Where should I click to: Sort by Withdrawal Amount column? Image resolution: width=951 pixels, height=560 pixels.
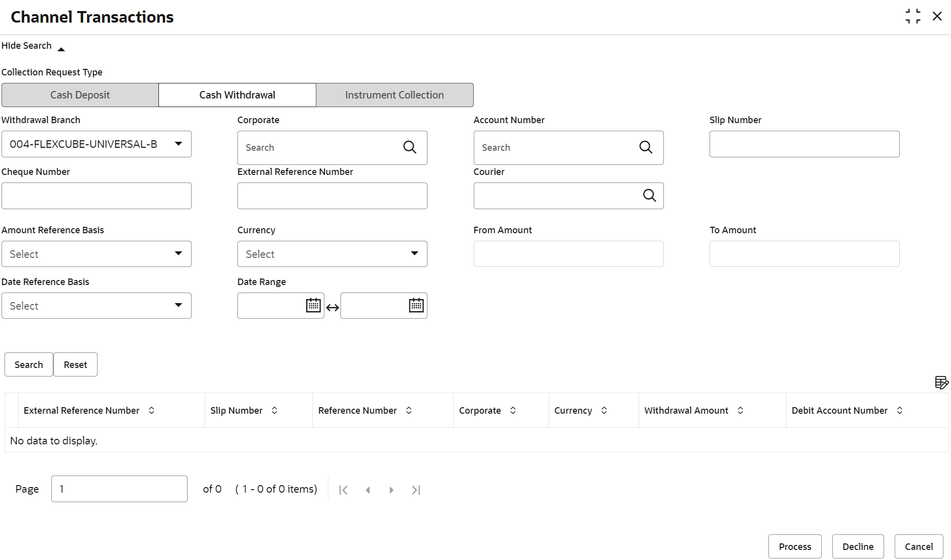coord(740,411)
